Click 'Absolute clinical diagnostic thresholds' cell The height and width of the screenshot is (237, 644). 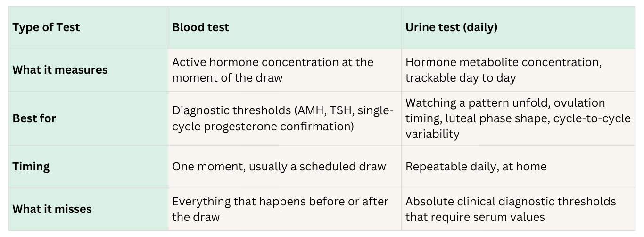[x=518, y=209]
